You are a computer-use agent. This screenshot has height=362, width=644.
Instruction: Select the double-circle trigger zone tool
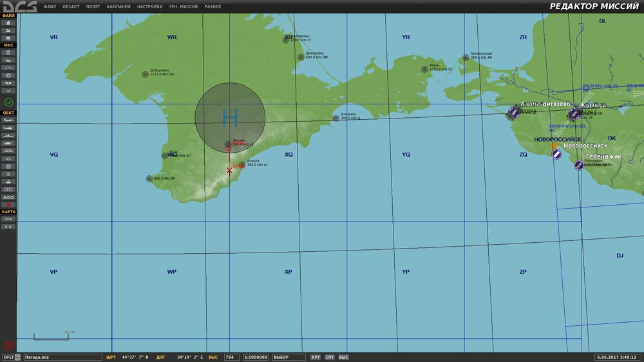point(8,166)
